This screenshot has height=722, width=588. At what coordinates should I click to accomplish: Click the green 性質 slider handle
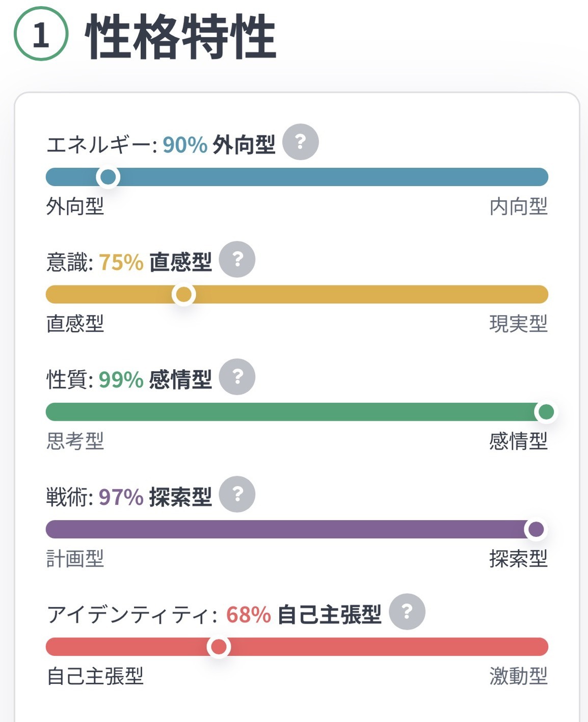click(x=546, y=411)
